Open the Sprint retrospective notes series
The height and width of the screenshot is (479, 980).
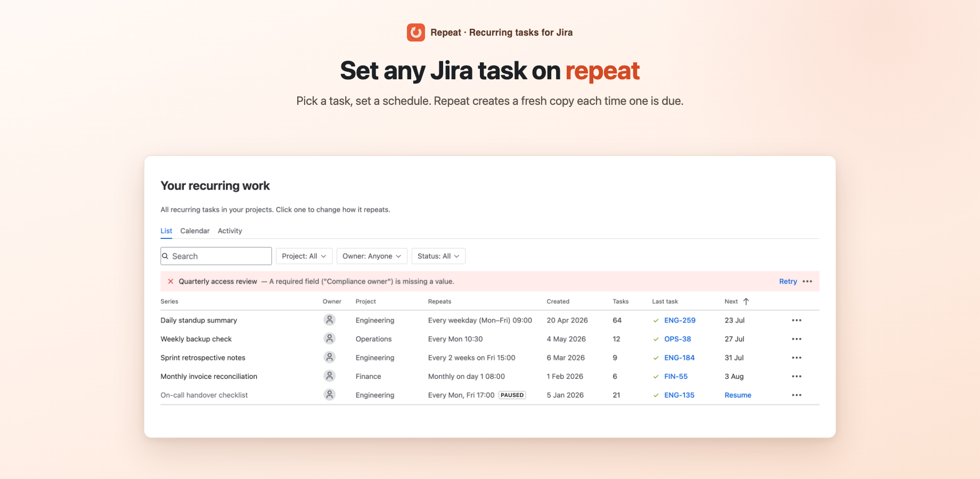pyautogui.click(x=203, y=358)
